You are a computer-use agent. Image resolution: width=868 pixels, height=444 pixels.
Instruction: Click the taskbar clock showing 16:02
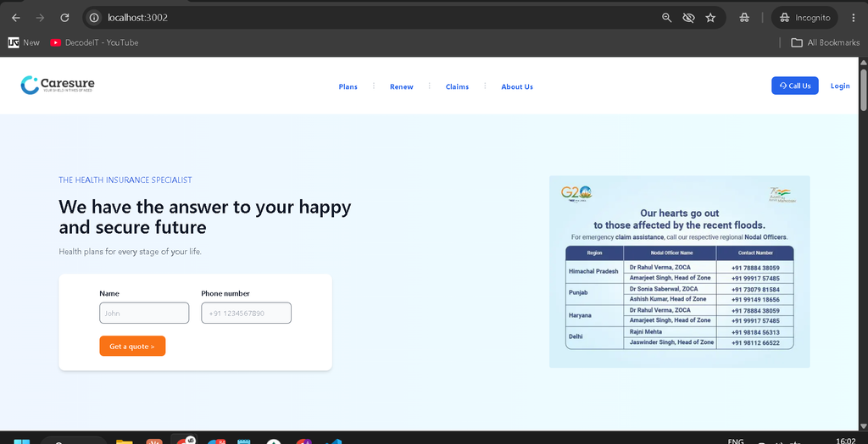(x=846, y=441)
